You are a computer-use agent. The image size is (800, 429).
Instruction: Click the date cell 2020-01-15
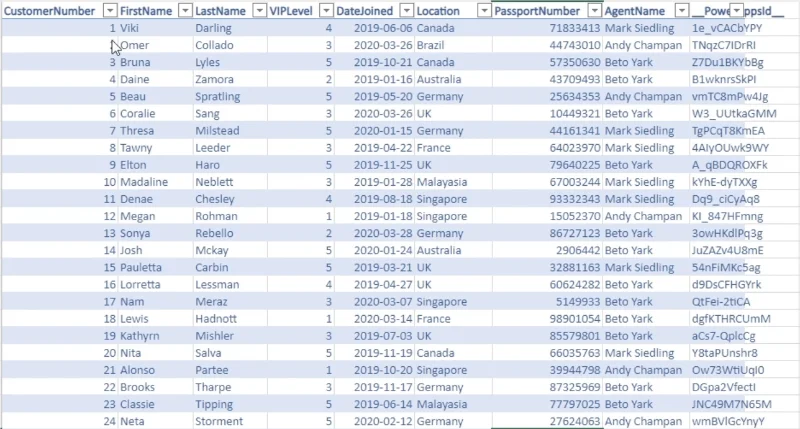[x=374, y=131]
